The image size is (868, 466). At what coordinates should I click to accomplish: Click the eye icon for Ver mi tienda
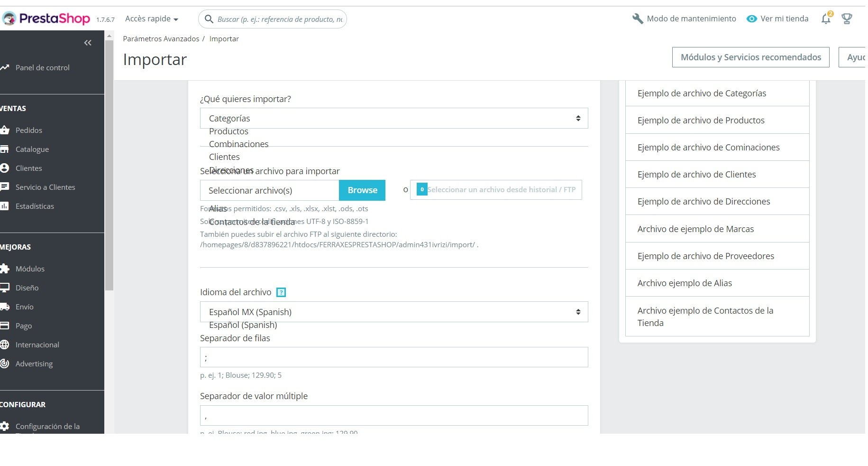pyautogui.click(x=751, y=19)
